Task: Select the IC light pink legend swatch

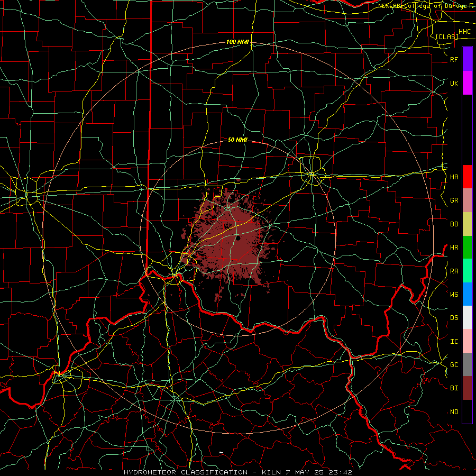Action: [467, 341]
